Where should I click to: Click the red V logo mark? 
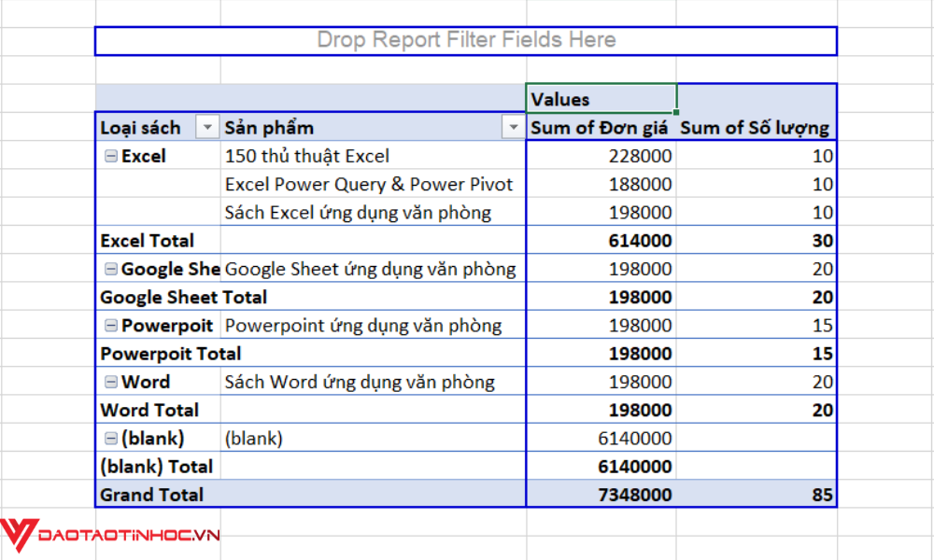click(x=19, y=534)
